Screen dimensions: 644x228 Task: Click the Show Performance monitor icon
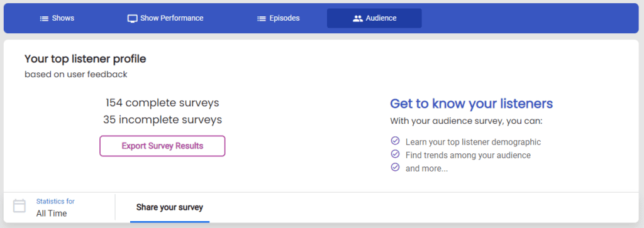(x=132, y=18)
